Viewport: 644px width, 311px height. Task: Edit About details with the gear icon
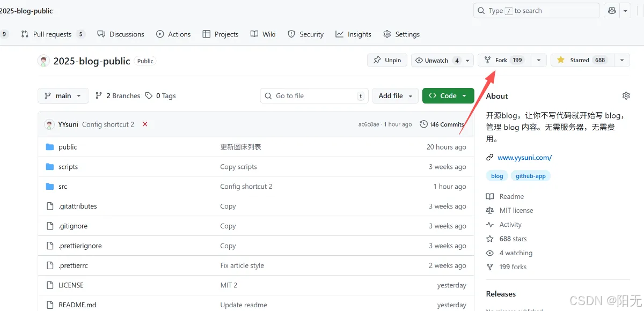(626, 96)
